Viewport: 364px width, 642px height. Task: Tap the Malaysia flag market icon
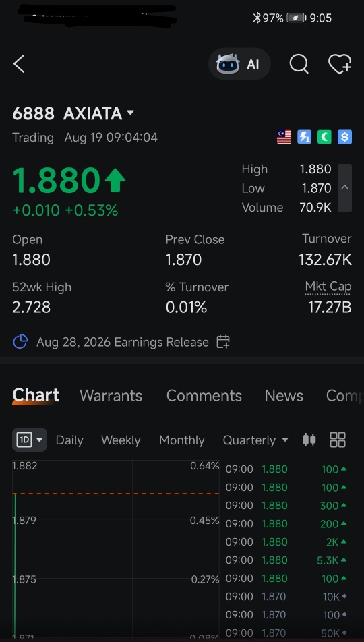(284, 137)
